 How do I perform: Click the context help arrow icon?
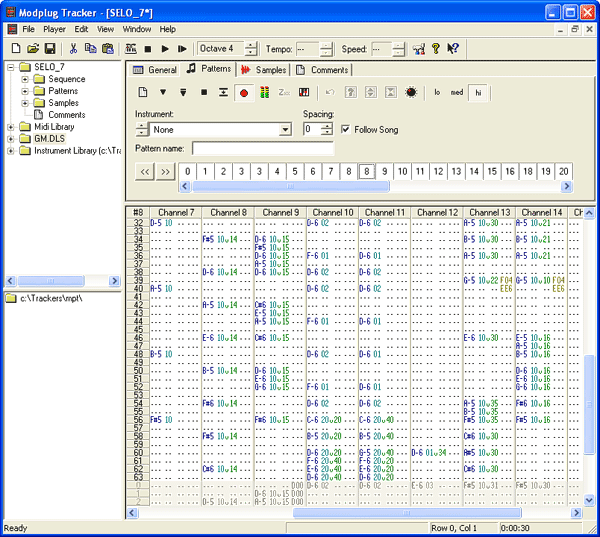click(452, 48)
